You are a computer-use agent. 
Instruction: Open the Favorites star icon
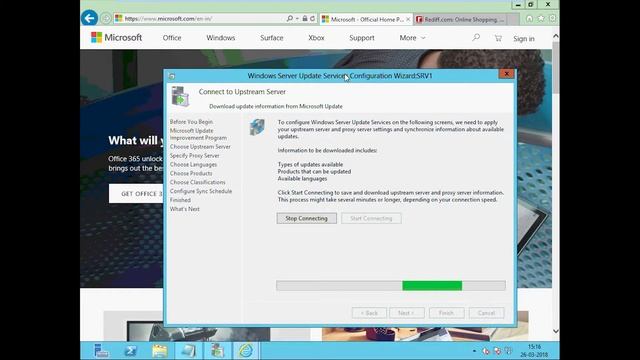[541, 19]
